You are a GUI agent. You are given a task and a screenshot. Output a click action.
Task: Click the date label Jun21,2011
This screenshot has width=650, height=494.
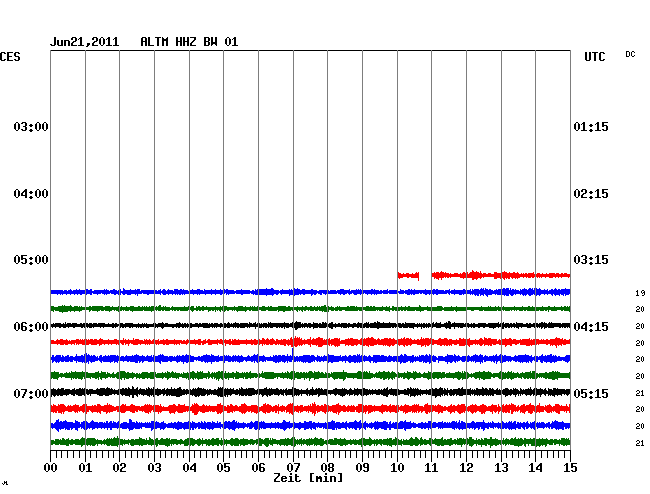(x=85, y=42)
